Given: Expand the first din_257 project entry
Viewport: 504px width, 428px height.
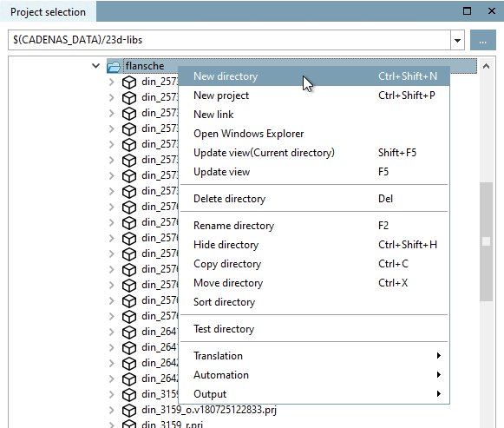Looking at the screenshot, I should 112,82.
